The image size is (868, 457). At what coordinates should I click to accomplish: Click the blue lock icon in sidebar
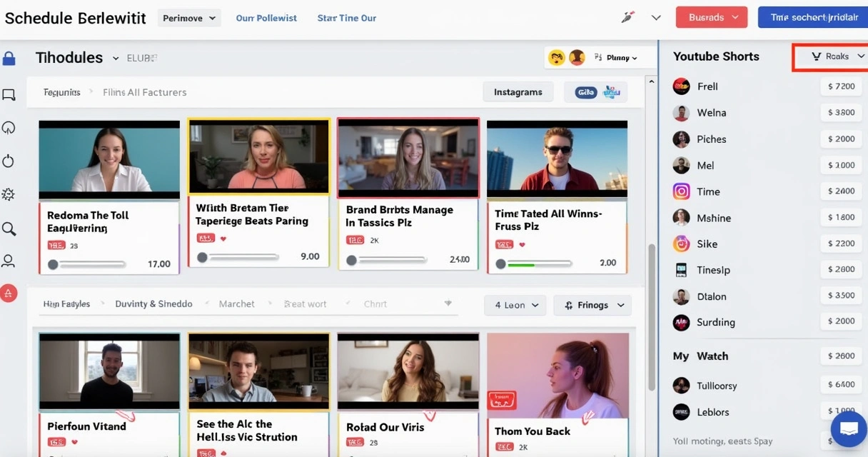[9, 58]
